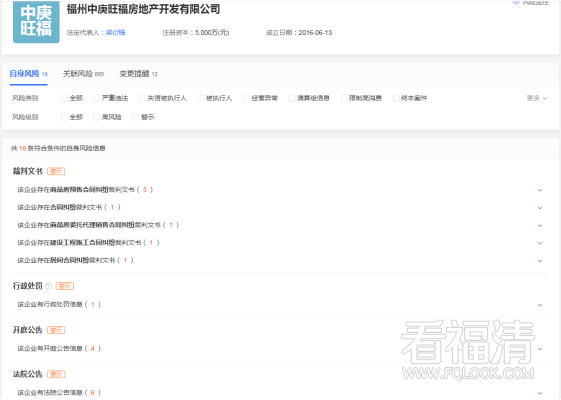Expand the 合同纠纷裁判文书 (1) row chevron
The height and width of the screenshot is (400, 561).
[540, 208]
